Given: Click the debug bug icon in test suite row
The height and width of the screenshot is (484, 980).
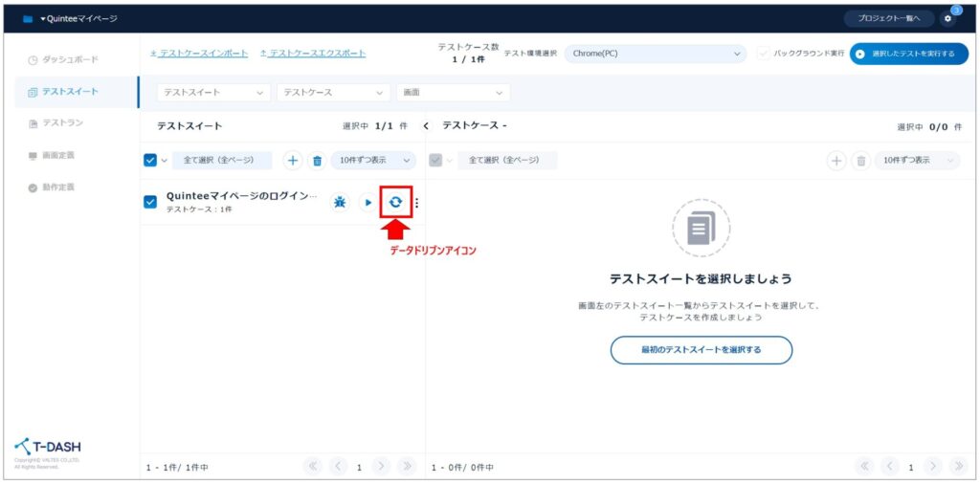Looking at the screenshot, I should [x=340, y=202].
